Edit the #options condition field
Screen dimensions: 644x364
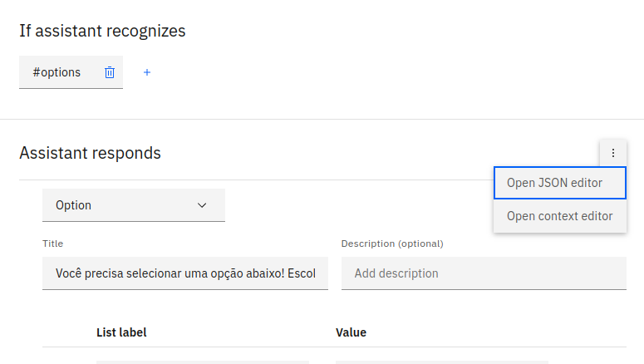tap(57, 72)
